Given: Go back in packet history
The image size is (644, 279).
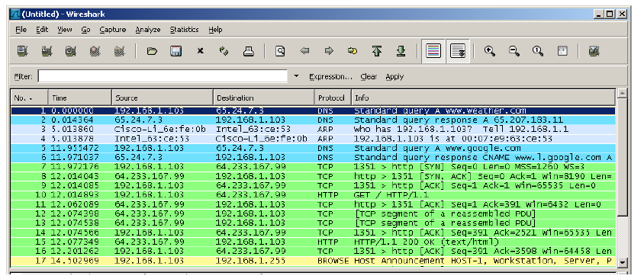Looking at the screenshot, I should pyautogui.click(x=304, y=51).
